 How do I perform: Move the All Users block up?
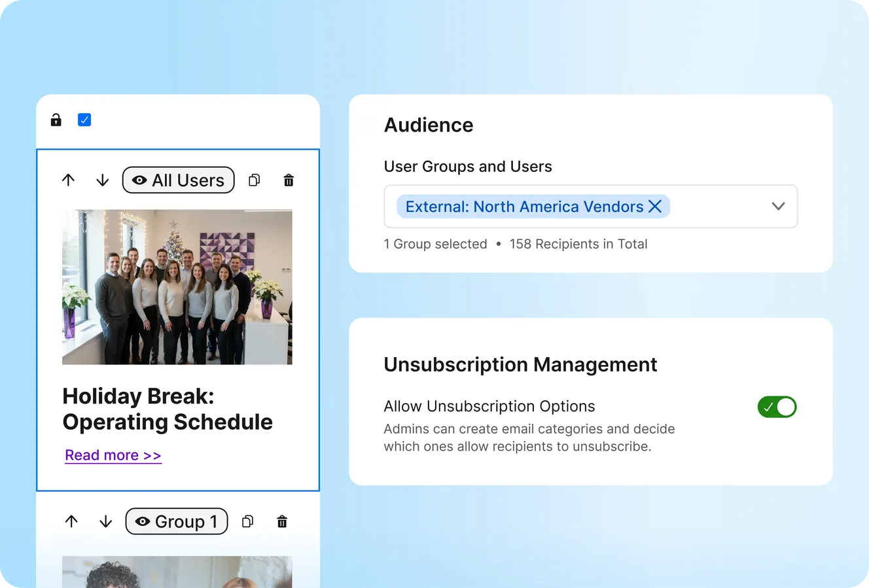[68, 180]
